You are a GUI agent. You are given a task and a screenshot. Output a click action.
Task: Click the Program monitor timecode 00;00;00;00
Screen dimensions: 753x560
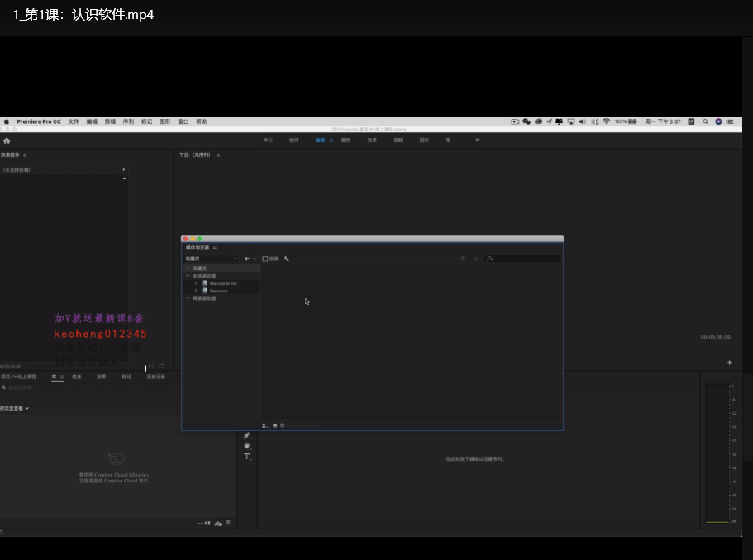tap(716, 337)
